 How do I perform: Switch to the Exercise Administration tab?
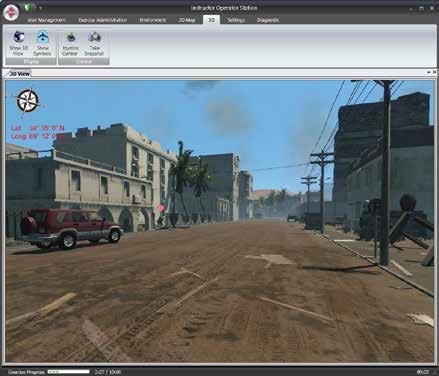(103, 20)
